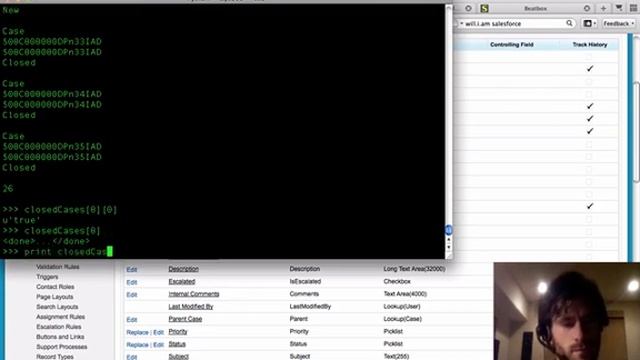The width and height of the screenshot is (640, 360).
Task: Open a new browser tab with plus button
Action: pyautogui.click(x=603, y=8)
